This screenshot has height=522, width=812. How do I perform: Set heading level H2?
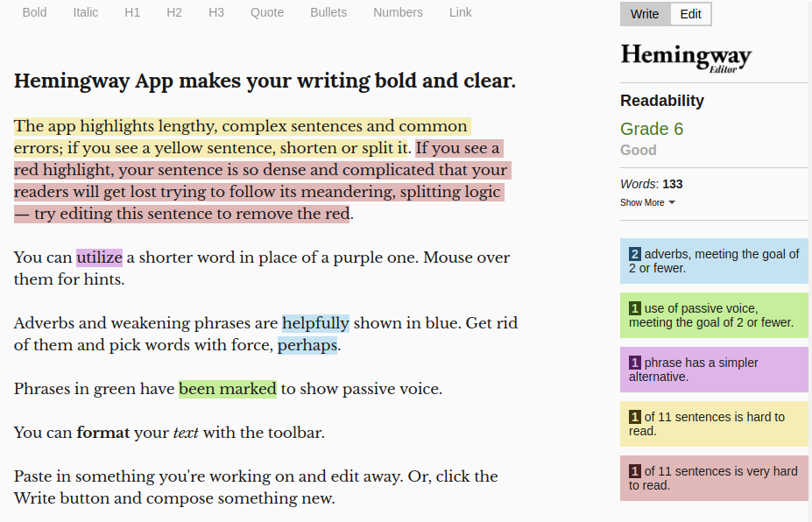174,12
